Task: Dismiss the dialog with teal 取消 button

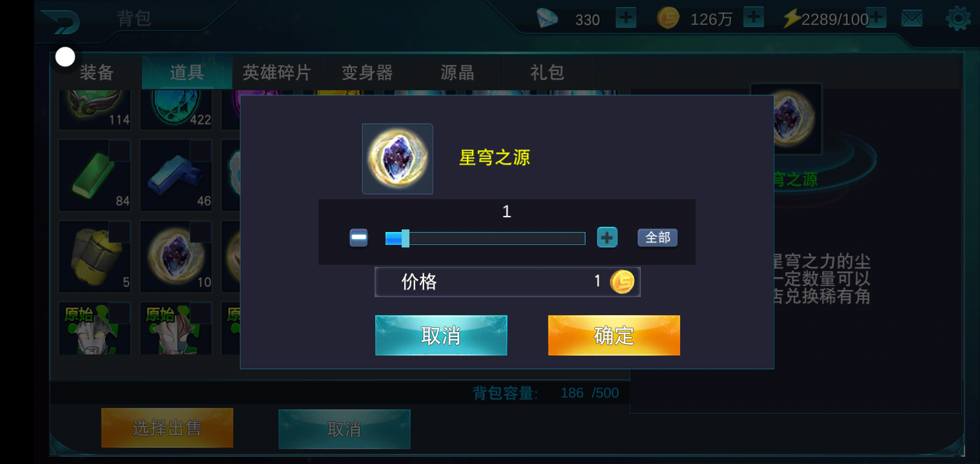Action: pyautogui.click(x=441, y=335)
